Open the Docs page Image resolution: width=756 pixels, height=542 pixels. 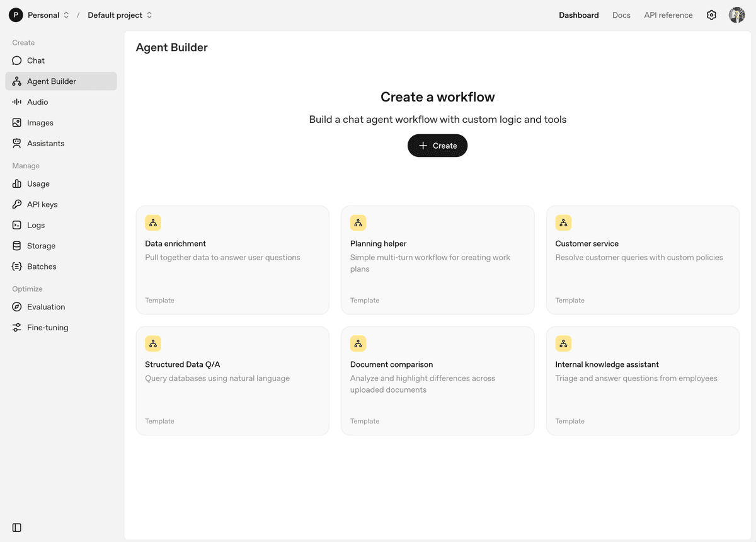tap(621, 14)
